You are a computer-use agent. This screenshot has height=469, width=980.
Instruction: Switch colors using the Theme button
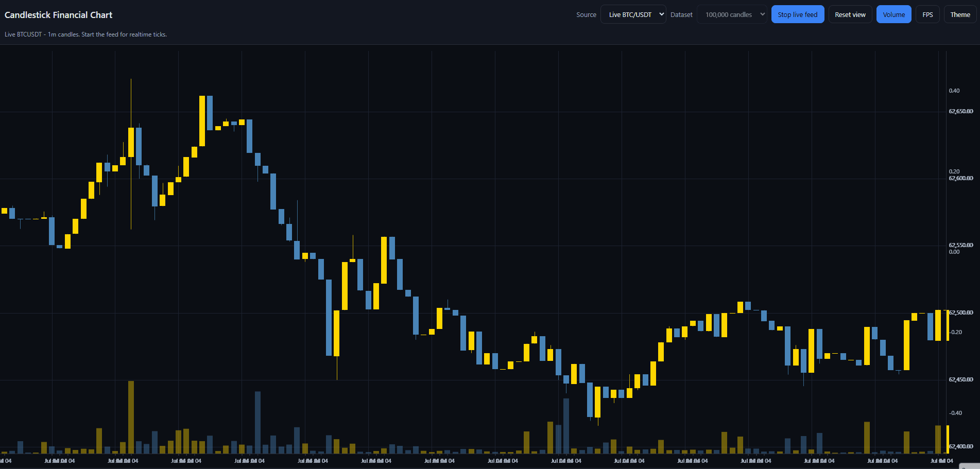[x=960, y=14]
